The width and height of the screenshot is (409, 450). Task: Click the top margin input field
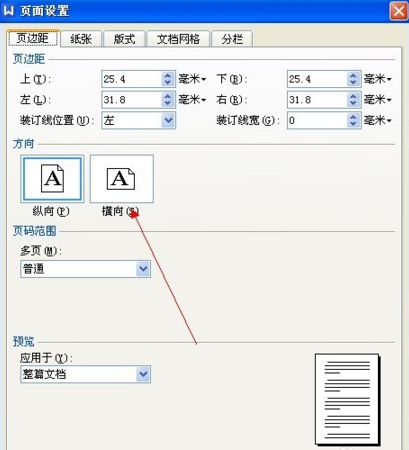coord(132,79)
